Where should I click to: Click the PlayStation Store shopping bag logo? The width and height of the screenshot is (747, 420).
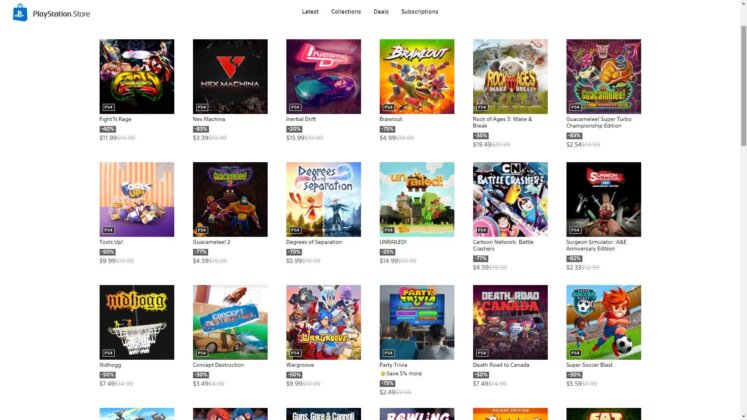pyautogui.click(x=20, y=13)
